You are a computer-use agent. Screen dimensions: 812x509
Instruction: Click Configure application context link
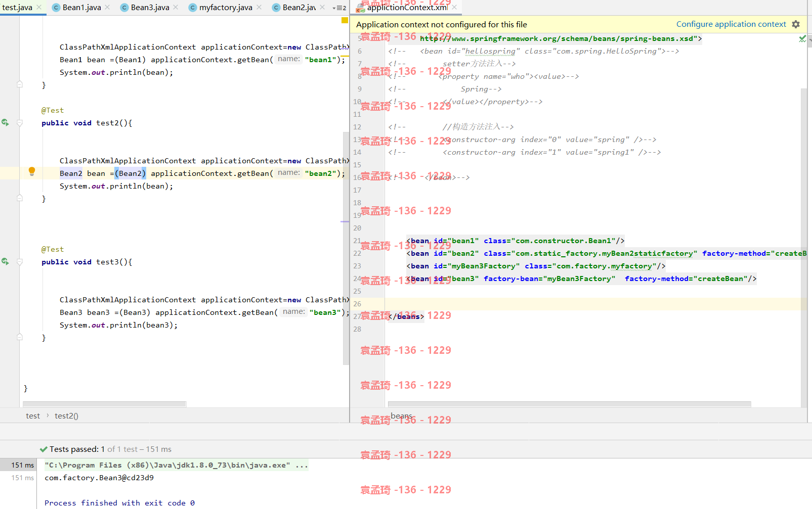tap(731, 24)
